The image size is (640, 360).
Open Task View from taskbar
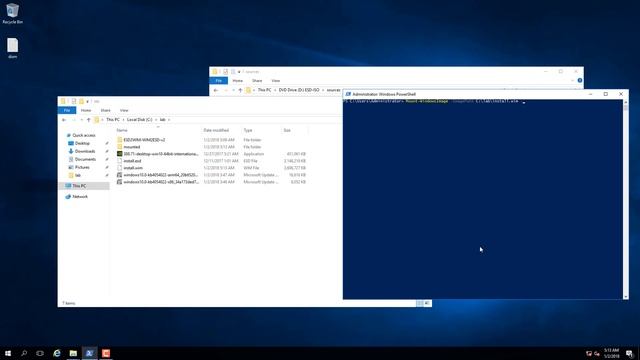coord(40,353)
